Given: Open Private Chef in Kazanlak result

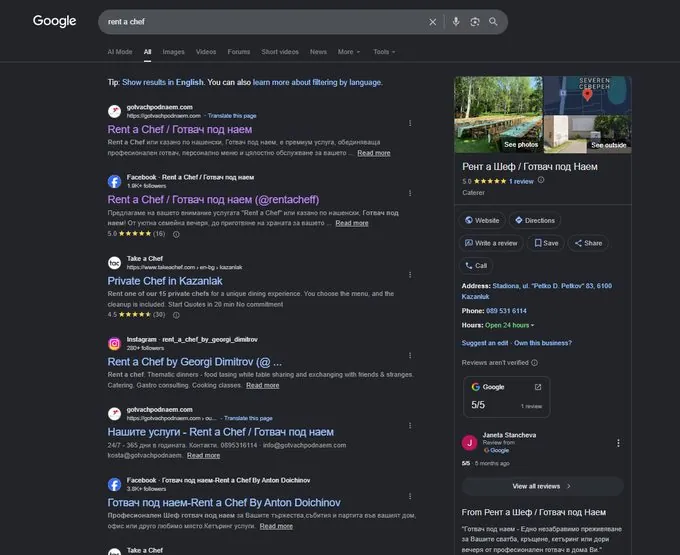Looking at the screenshot, I should 165,281.
